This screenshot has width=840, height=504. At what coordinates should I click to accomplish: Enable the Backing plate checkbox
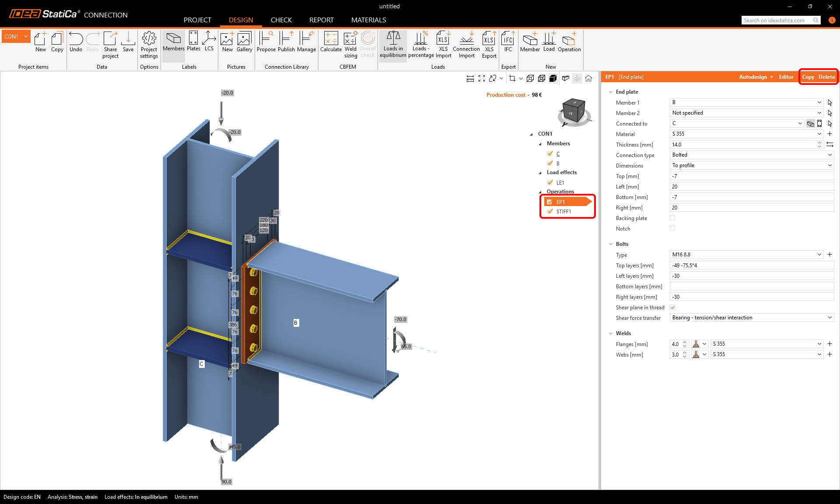[x=672, y=218]
